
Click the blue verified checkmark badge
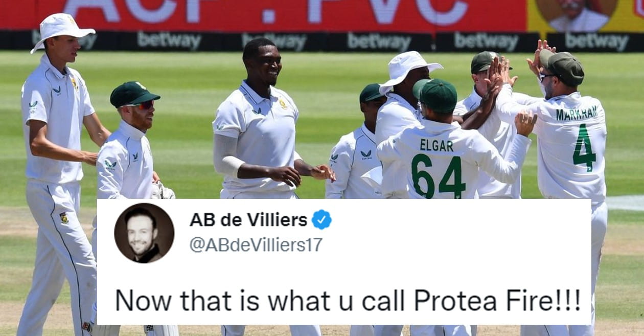(322, 219)
